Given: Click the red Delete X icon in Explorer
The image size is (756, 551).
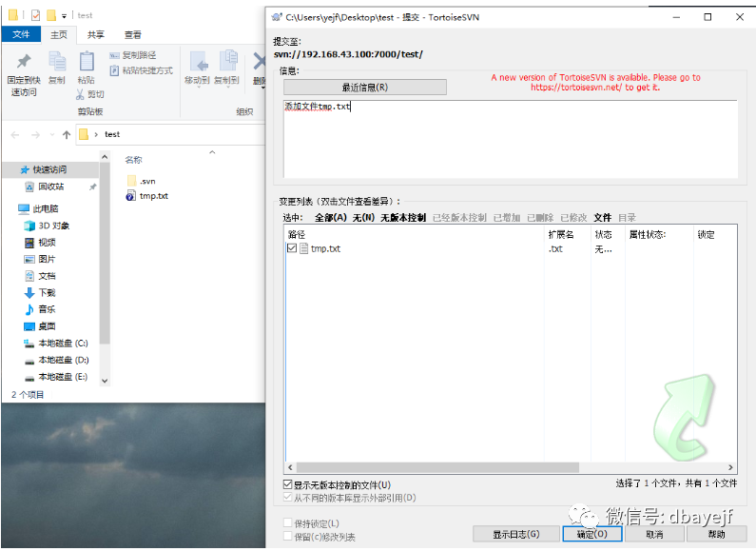Looking at the screenshot, I should point(260,62).
